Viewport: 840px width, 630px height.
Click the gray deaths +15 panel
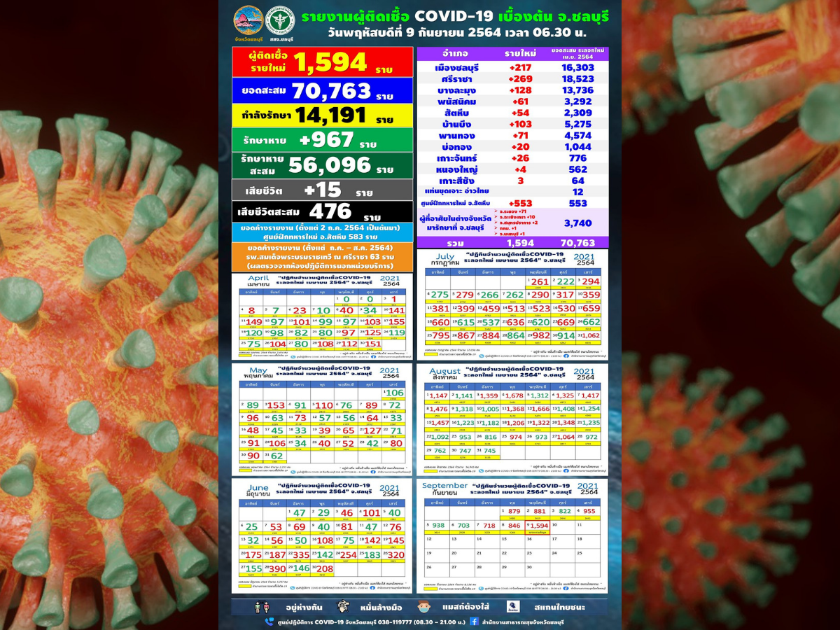(322, 190)
